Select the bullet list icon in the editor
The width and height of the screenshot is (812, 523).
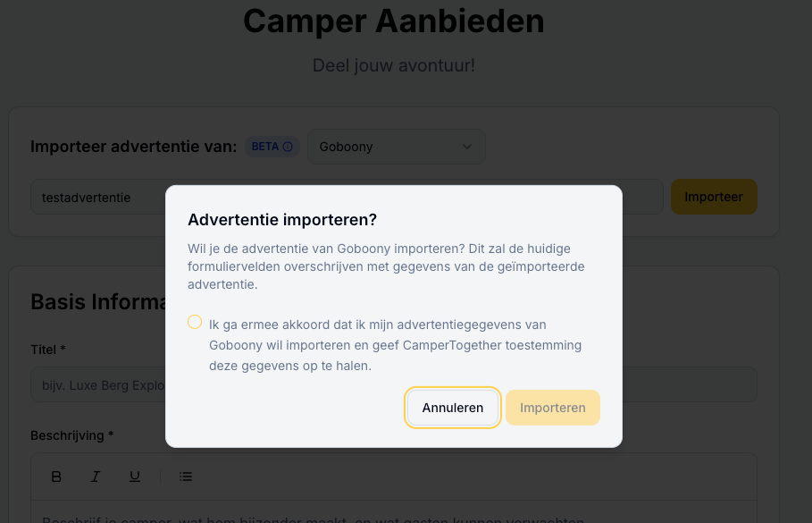coord(186,477)
